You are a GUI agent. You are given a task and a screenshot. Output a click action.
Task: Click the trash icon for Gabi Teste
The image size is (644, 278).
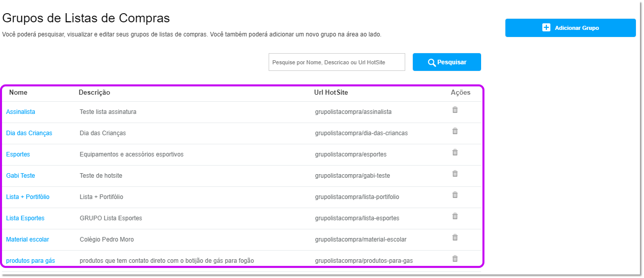455,174
